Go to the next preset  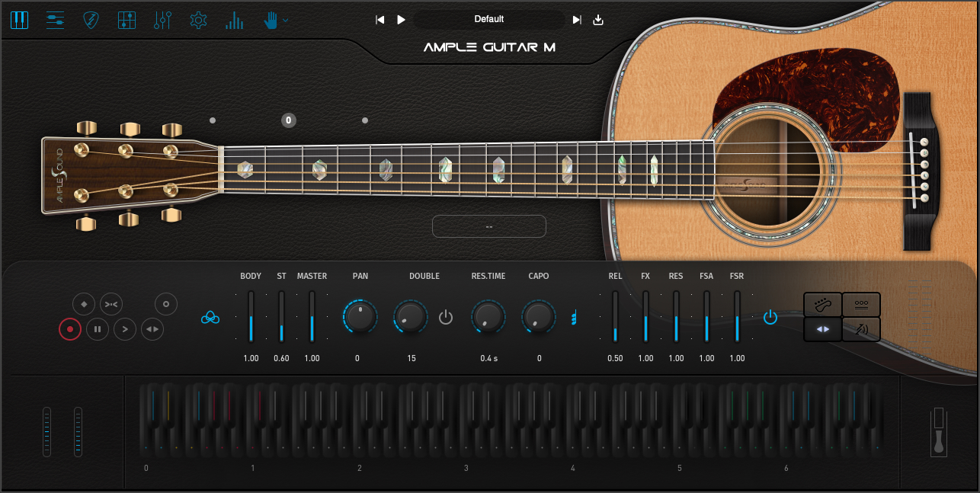pos(577,20)
